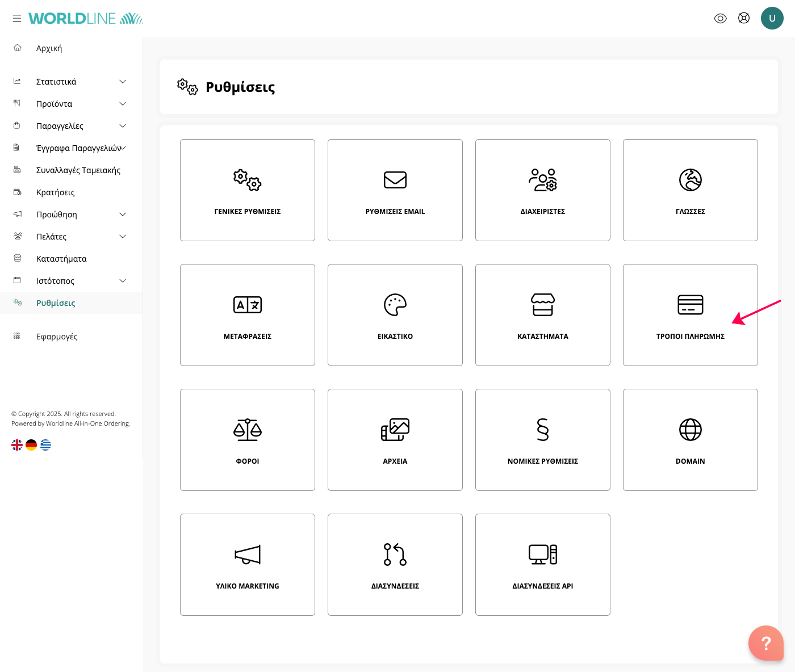The image size is (795, 672).
Task: Open the ΓΕΝΙΚΕΣ ΡΥΘΜΙΣΕΙΣ gears tile
Action: (x=248, y=190)
